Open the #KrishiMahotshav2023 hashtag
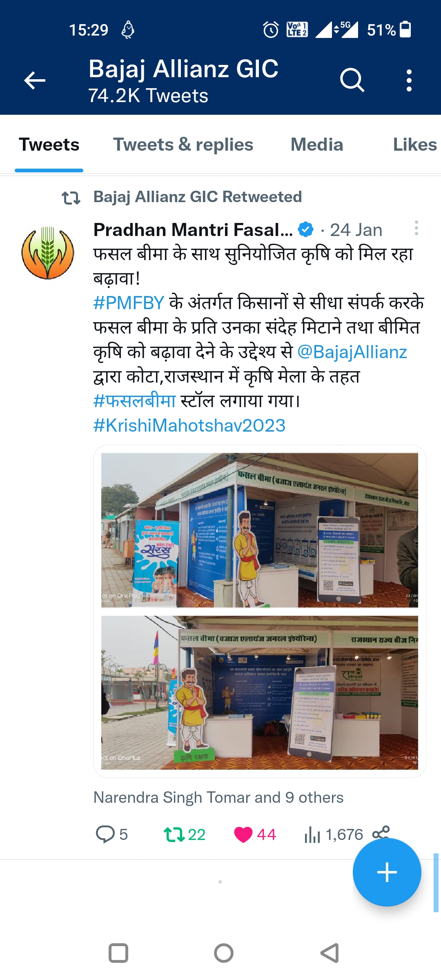The width and height of the screenshot is (441, 980). point(189,425)
